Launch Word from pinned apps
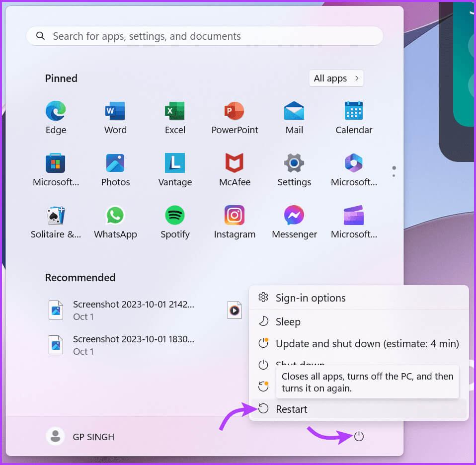This screenshot has width=476, height=465. (115, 117)
